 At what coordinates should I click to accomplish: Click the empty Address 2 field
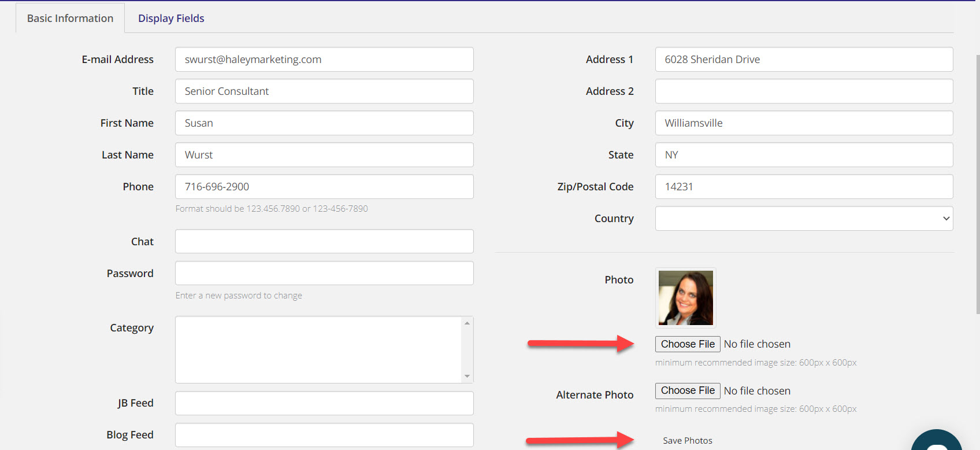(803, 91)
